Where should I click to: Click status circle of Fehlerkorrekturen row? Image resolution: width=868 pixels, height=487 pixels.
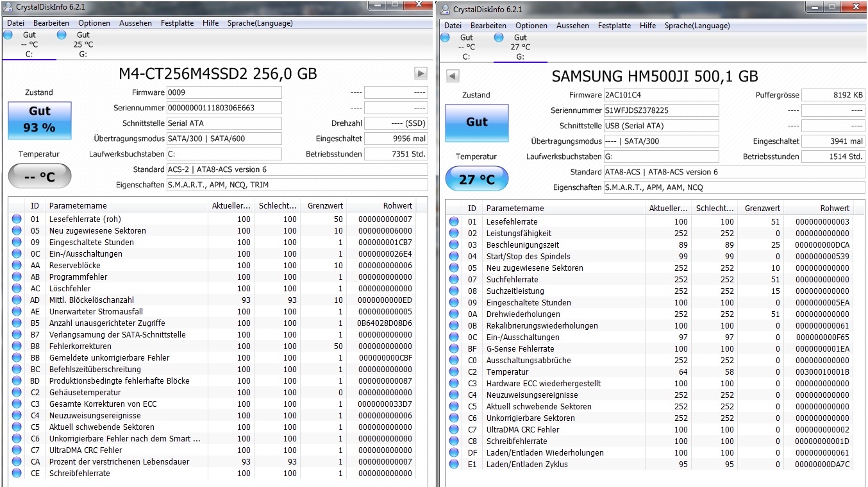tap(17, 346)
